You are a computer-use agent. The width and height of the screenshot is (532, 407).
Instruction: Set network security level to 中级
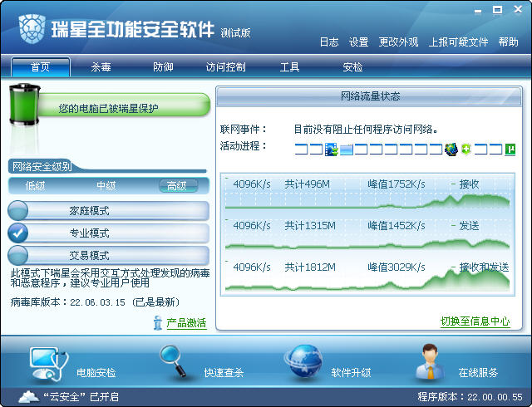pos(106,186)
